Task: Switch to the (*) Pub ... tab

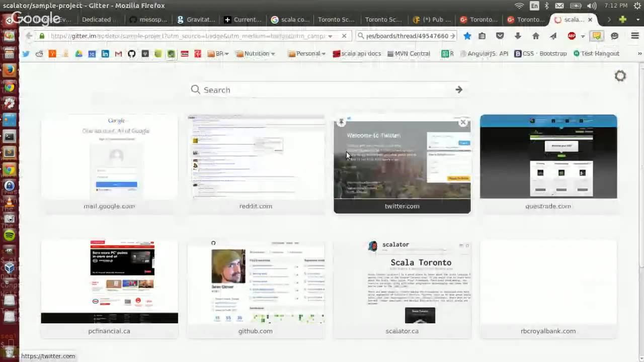Action: tap(432, 20)
